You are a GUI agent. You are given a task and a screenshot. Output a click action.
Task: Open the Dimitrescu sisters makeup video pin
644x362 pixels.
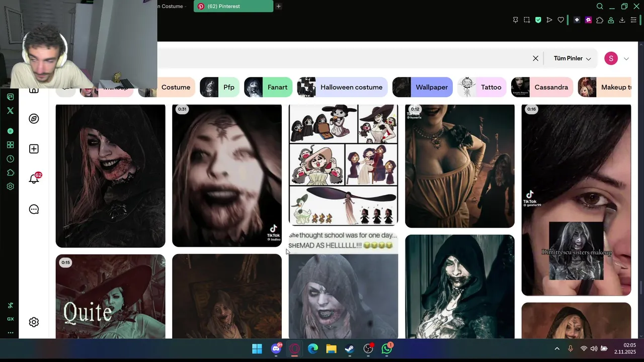click(576, 200)
